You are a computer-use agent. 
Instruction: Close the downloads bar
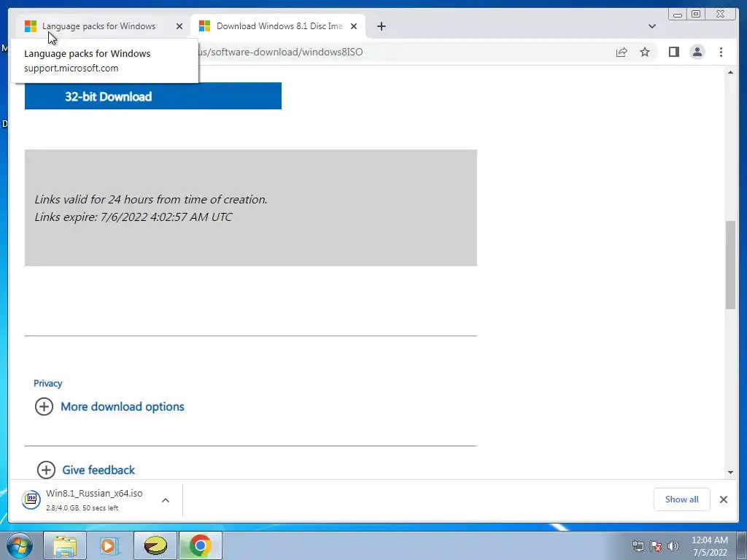pos(723,499)
